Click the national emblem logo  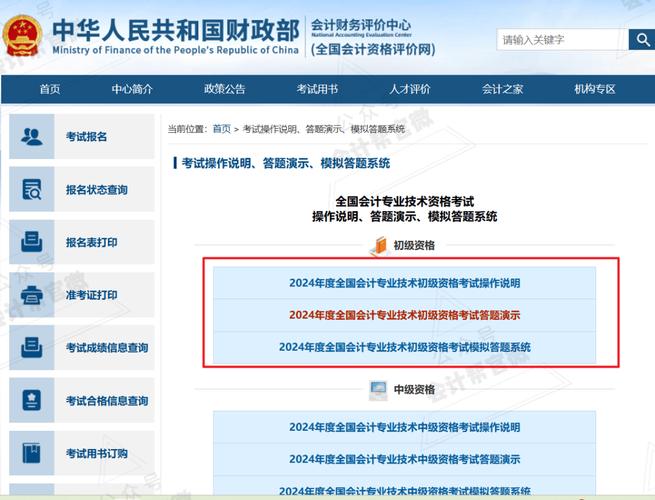23,37
